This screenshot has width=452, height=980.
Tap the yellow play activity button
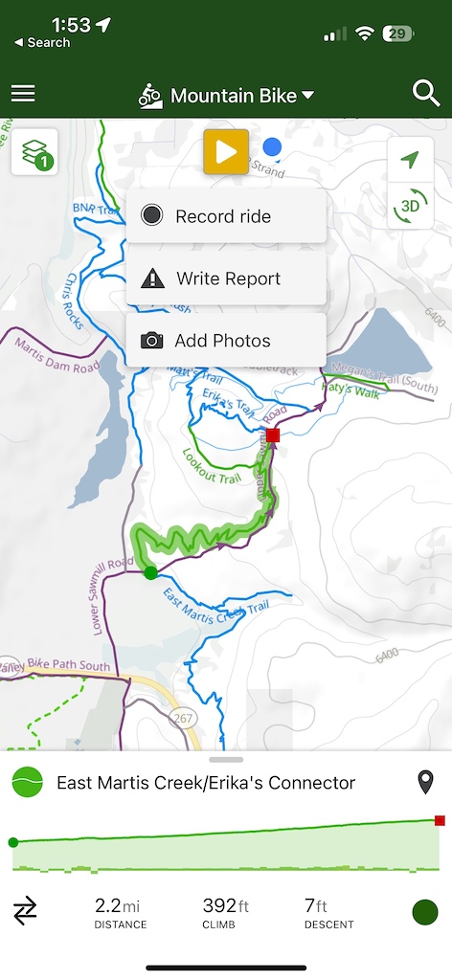point(226,152)
